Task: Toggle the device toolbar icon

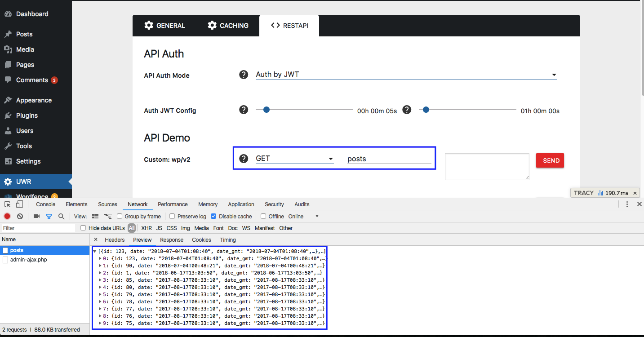Action: (19, 204)
